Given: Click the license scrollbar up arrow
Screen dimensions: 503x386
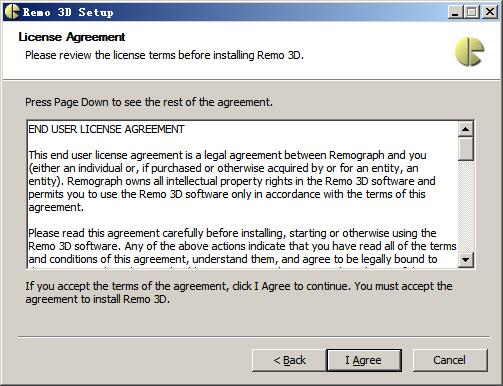Looking at the screenshot, I should tap(466, 129).
